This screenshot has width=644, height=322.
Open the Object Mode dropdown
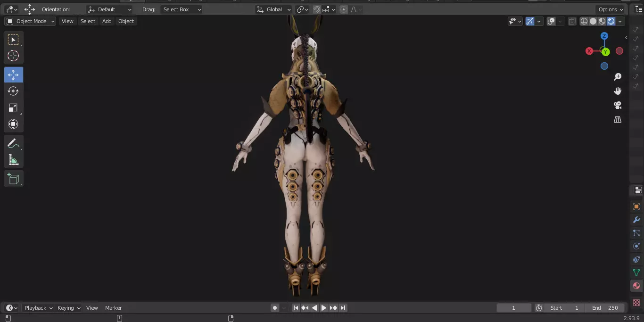[x=30, y=21]
